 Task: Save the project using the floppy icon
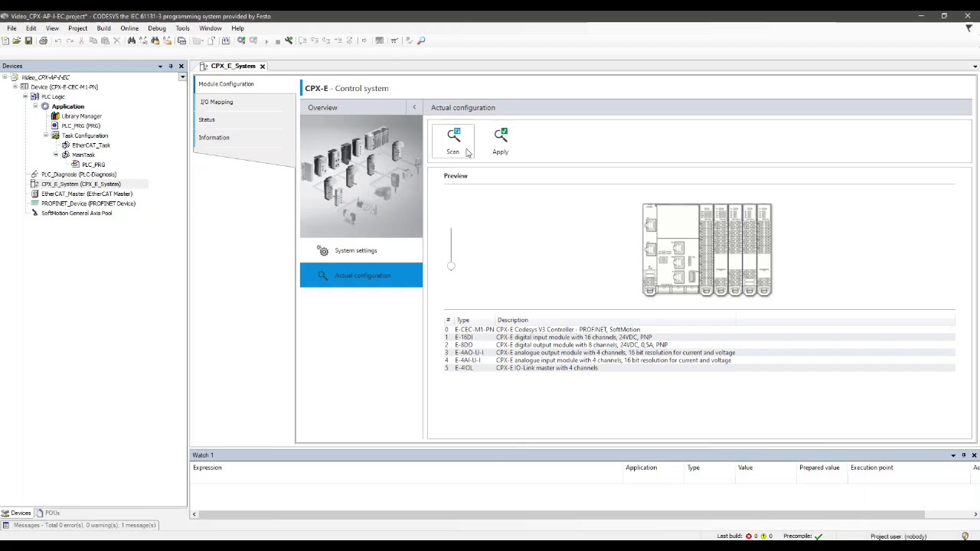[29, 41]
